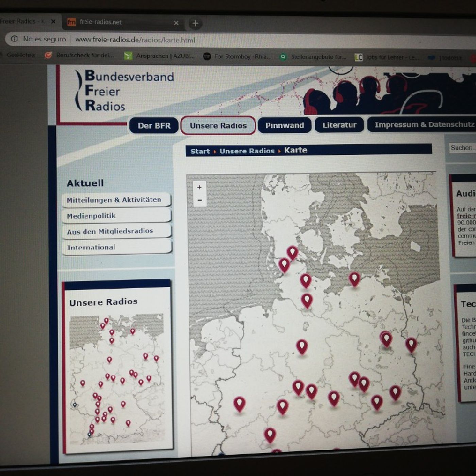Screen dimensions: 476x476
Task: Click the Bundesverband Freier Radios logo
Action: pos(124,90)
